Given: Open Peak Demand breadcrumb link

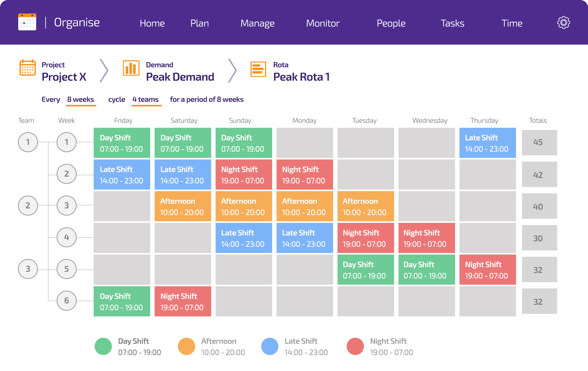Looking at the screenshot, I should [180, 77].
